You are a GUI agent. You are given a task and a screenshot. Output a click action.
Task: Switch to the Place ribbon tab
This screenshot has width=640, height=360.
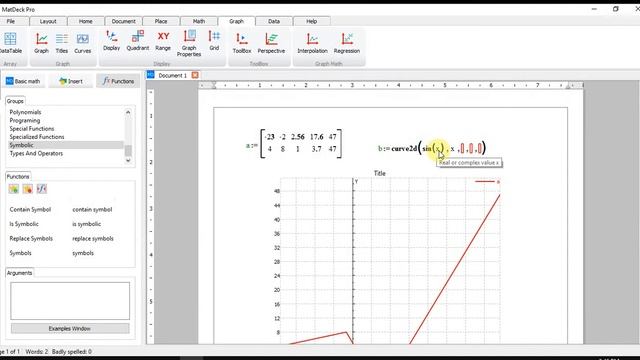(x=161, y=21)
